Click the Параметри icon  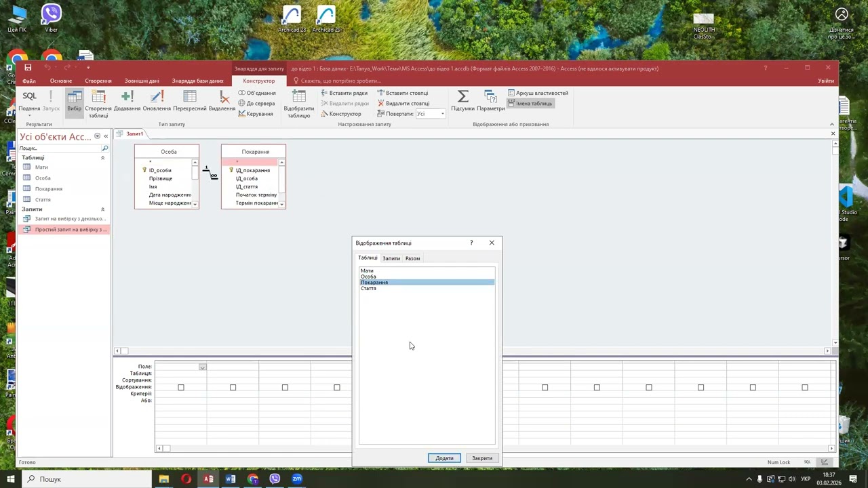pos(490,101)
